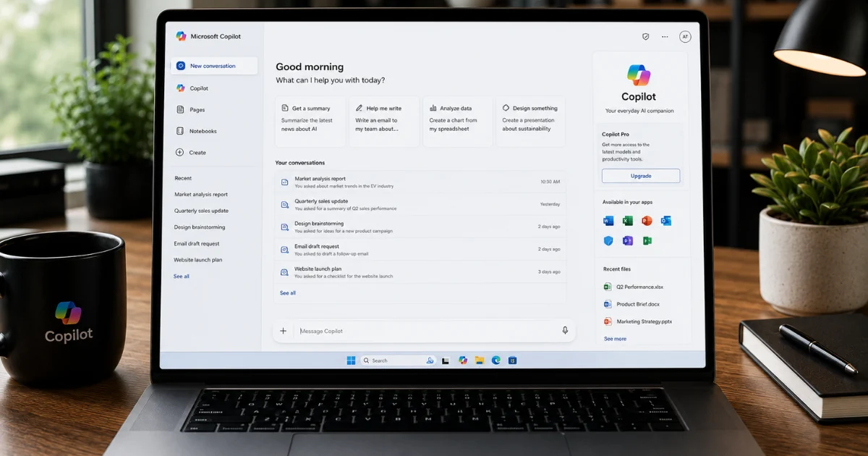The width and height of the screenshot is (868, 456).
Task: Open the Outlook app icon
Action: (x=666, y=221)
